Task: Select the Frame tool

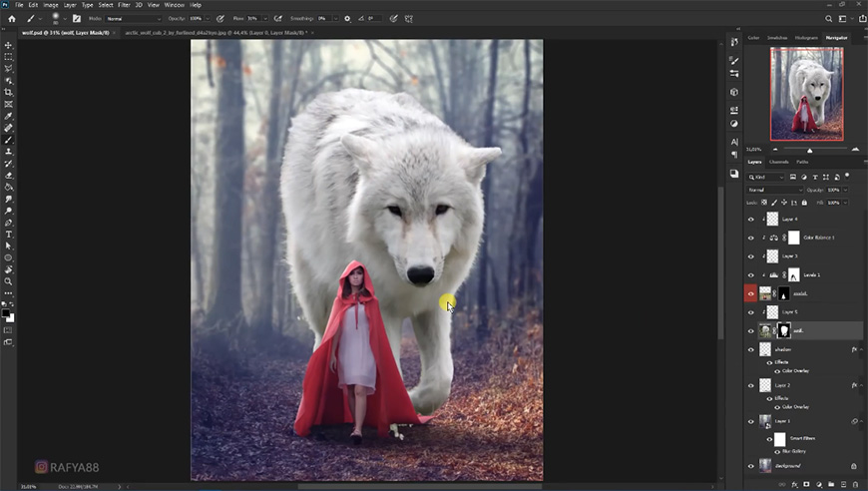Action: tap(8, 104)
